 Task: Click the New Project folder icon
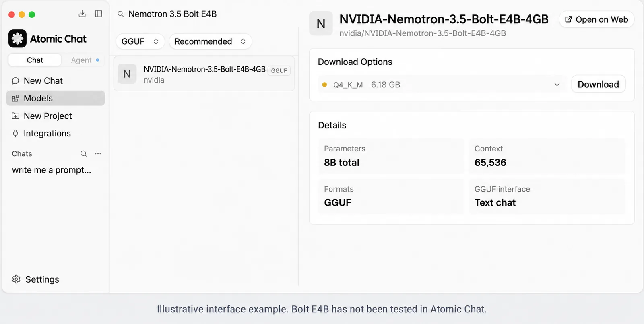(15, 116)
